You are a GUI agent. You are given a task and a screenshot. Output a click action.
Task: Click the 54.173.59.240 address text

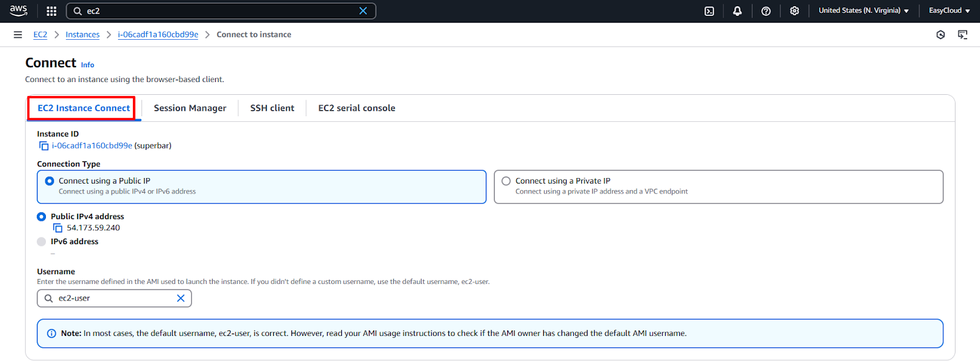point(93,228)
